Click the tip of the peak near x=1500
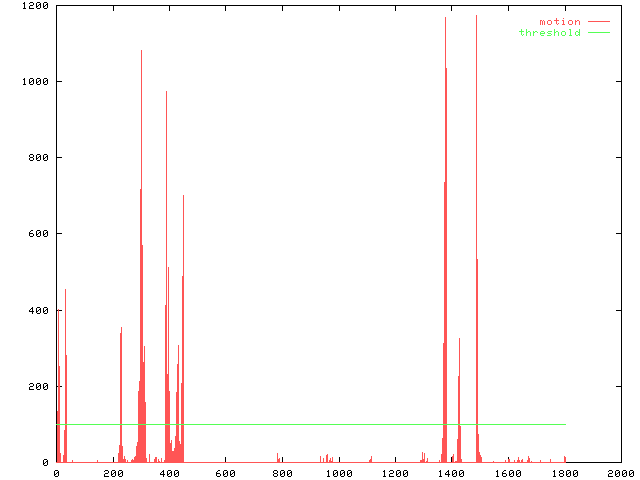 click(x=476, y=17)
